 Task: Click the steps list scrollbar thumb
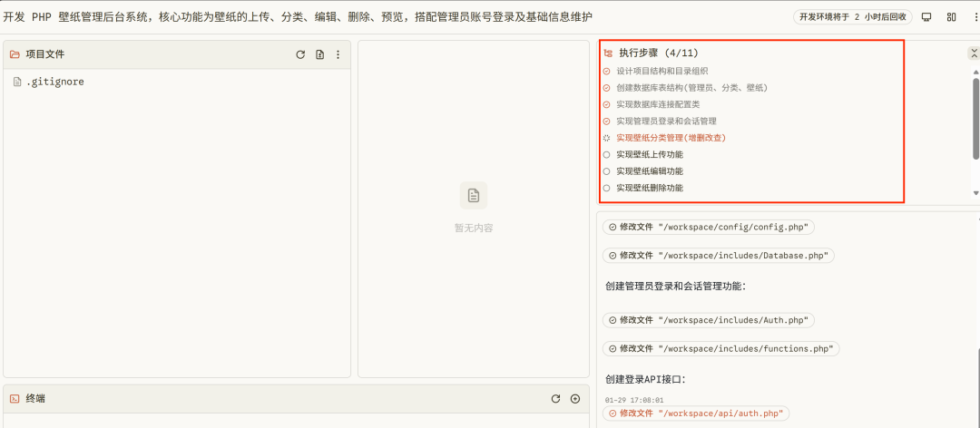976,119
